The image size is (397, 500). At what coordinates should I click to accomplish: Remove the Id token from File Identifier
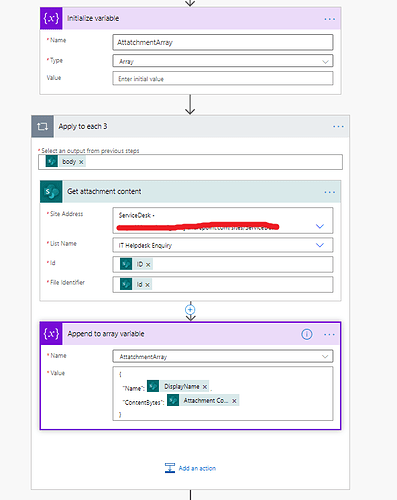click(x=147, y=285)
